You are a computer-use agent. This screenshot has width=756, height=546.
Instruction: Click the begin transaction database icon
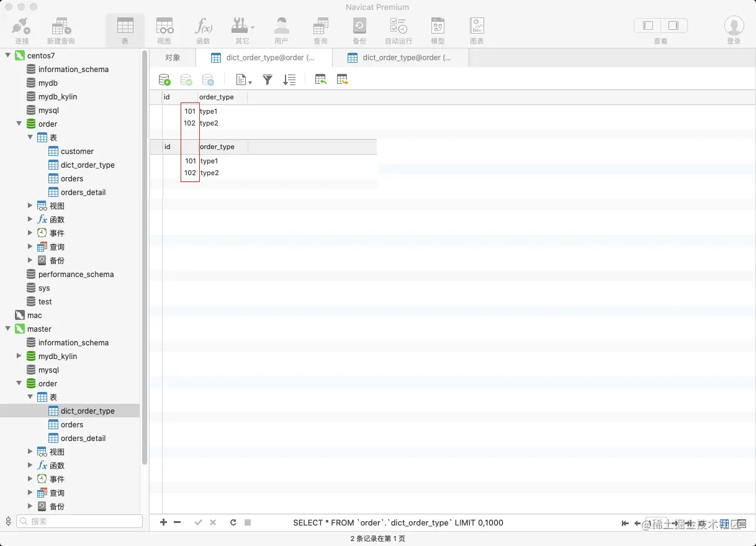[x=164, y=80]
